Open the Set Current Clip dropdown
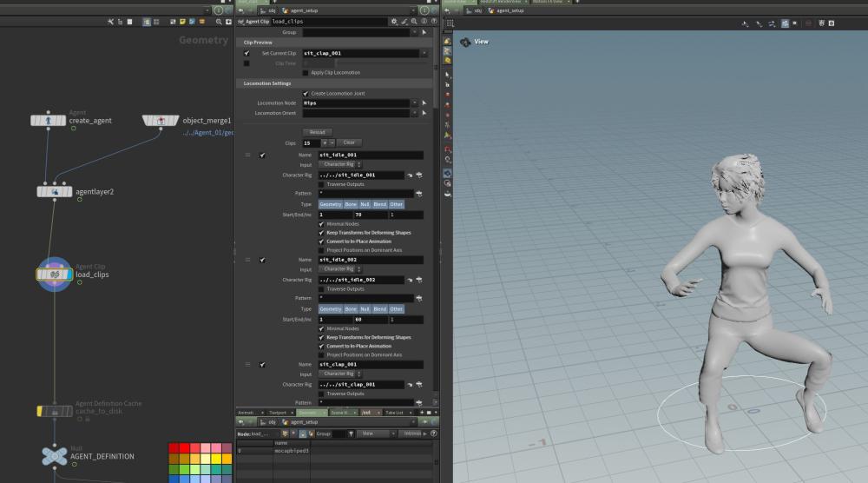The height and width of the screenshot is (483, 868). pyautogui.click(x=424, y=53)
